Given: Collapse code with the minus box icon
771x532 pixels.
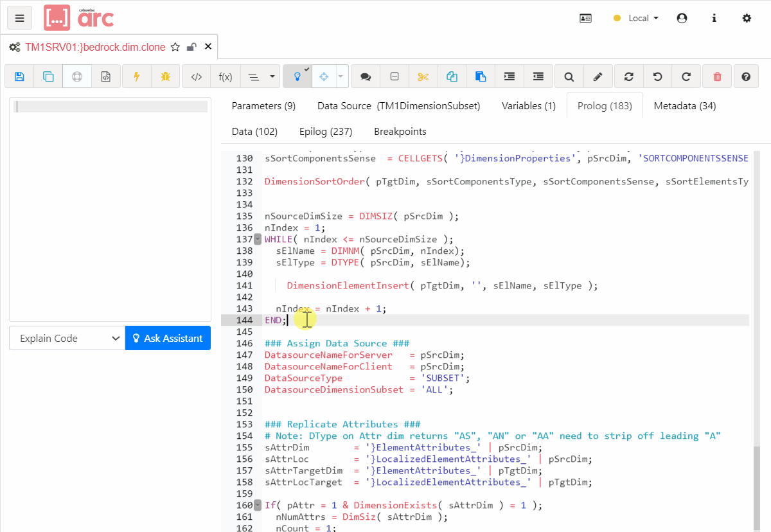Looking at the screenshot, I should (x=394, y=76).
